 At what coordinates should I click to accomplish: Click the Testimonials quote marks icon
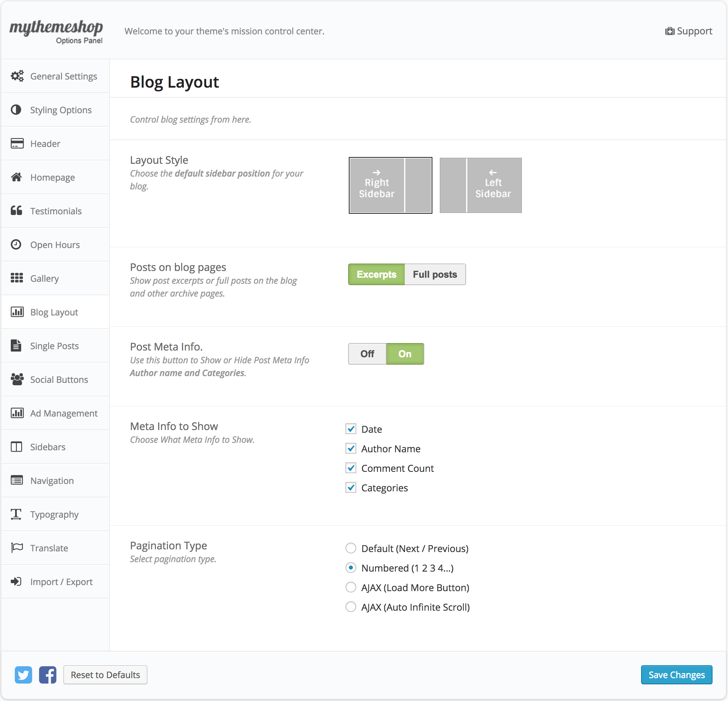pos(17,211)
